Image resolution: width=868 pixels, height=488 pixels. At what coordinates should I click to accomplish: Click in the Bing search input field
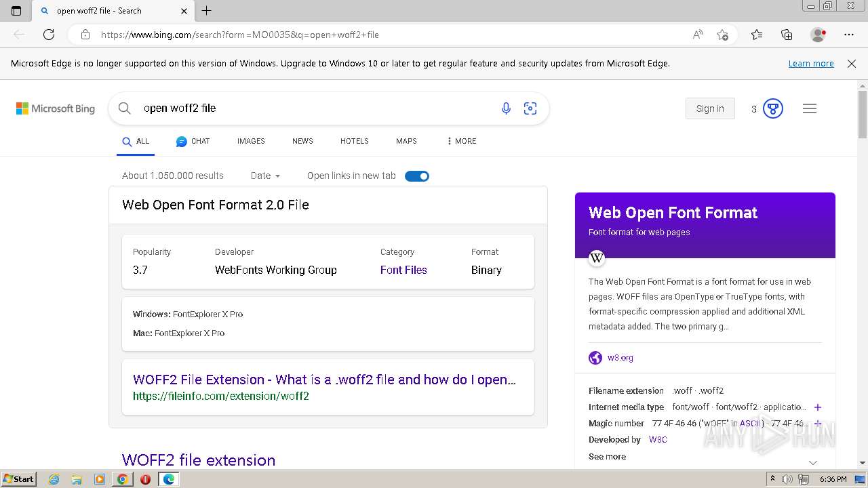coord(312,108)
